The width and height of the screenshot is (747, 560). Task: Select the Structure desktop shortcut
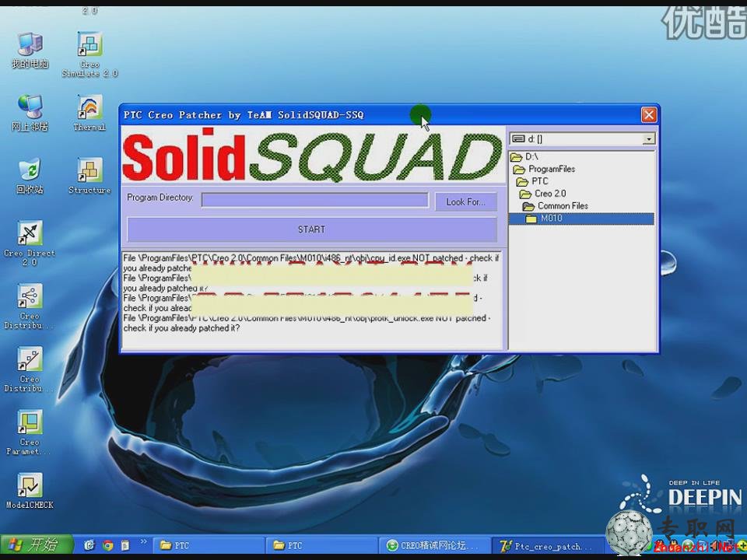[x=89, y=176]
